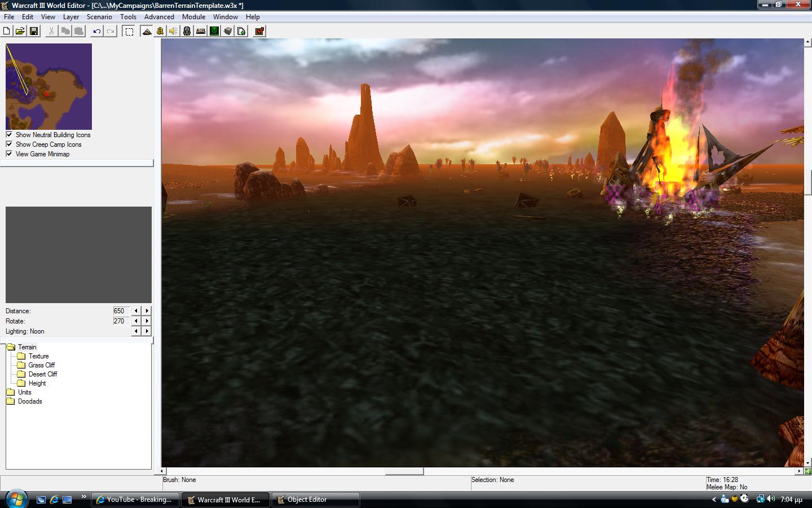Click the network icon in system tray
Image resolution: width=812 pixels, height=508 pixels.
(760, 499)
